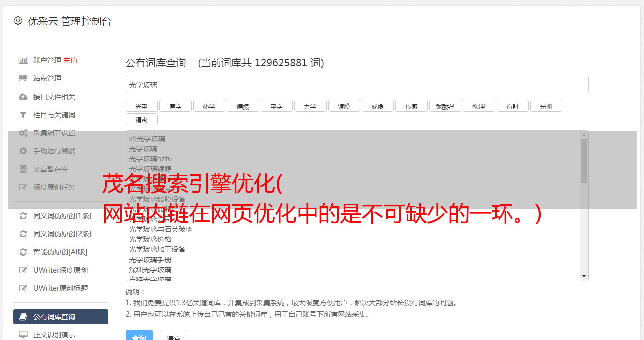This screenshot has height=340, width=644.
Task: Click the 精密 tag button
Action: (x=141, y=119)
